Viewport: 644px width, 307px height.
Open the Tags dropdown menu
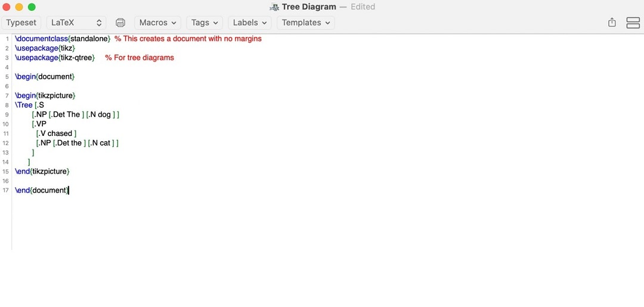click(x=205, y=23)
